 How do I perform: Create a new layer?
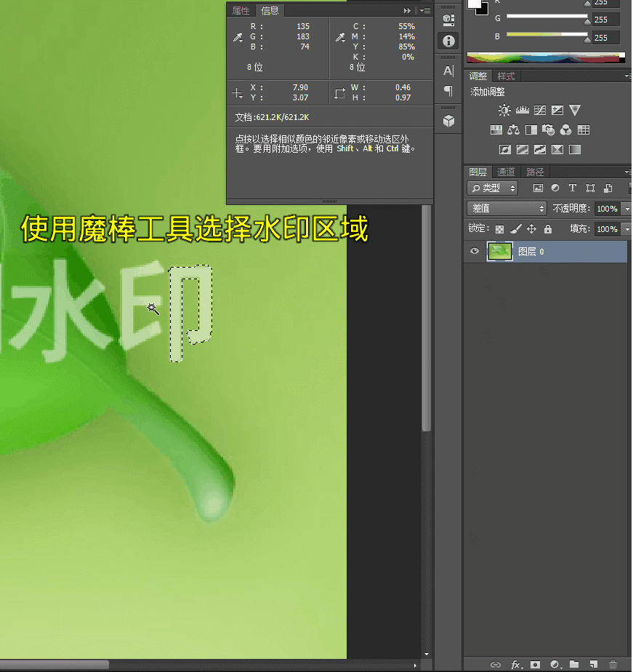click(593, 665)
